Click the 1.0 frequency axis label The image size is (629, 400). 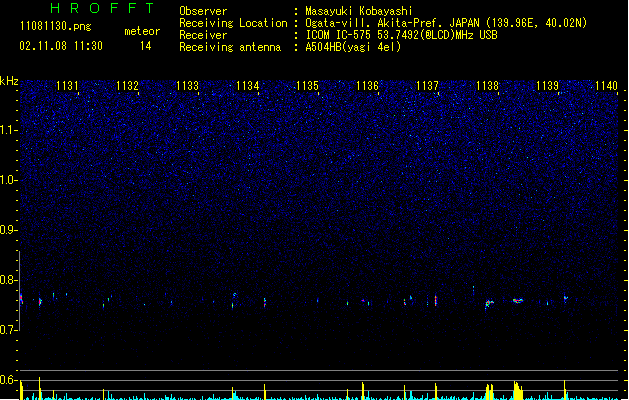coord(8,180)
